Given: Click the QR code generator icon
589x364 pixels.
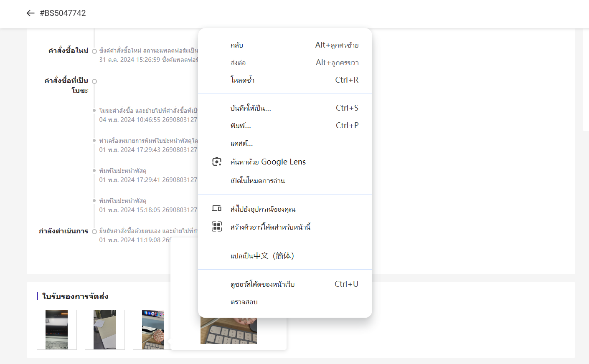Looking at the screenshot, I should coord(216,227).
